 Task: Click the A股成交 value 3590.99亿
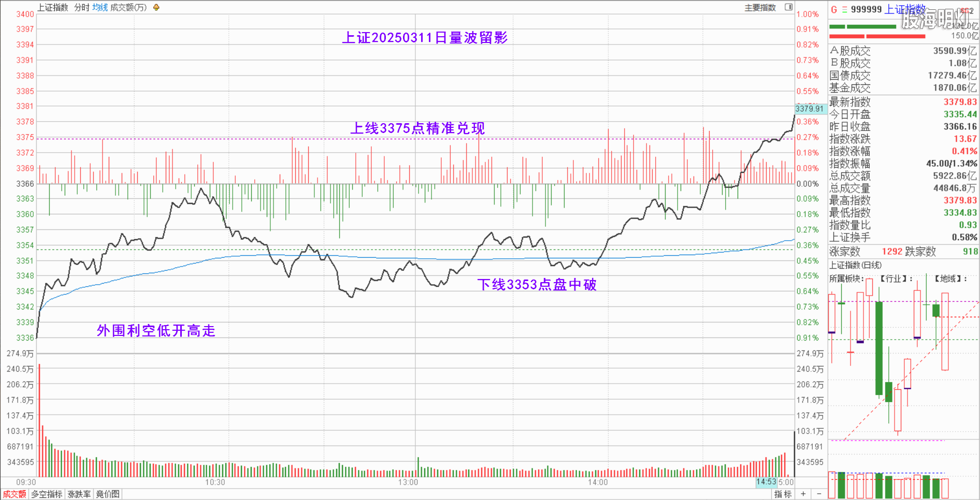coord(955,51)
